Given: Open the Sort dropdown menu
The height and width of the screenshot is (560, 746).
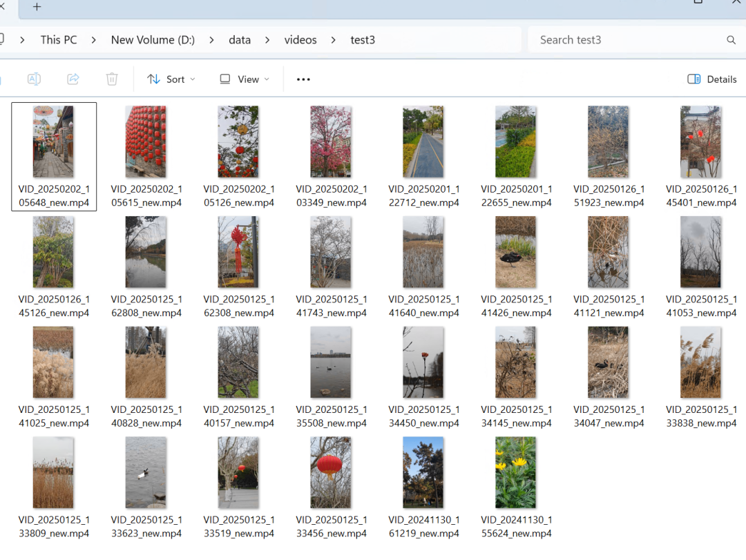Looking at the screenshot, I should click(171, 79).
